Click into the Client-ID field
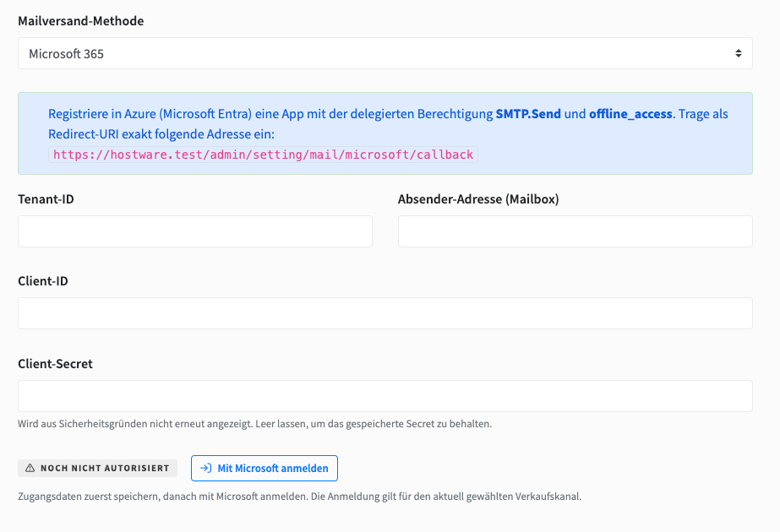The image size is (780, 532). [385, 313]
